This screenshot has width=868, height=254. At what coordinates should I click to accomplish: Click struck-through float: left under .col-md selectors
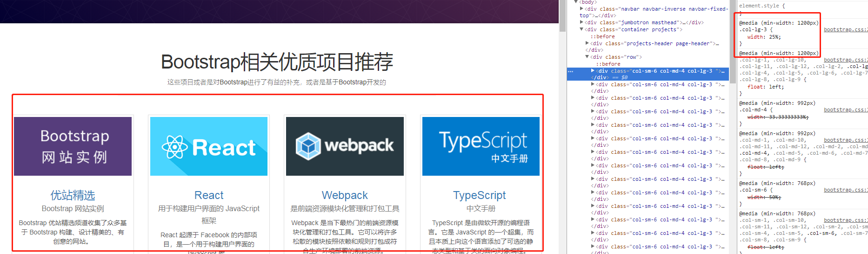click(x=766, y=167)
